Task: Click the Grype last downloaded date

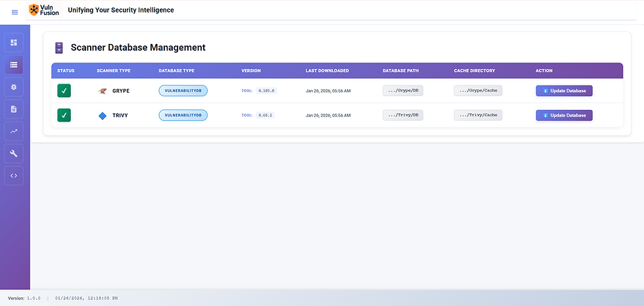Action: [x=328, y=91]
